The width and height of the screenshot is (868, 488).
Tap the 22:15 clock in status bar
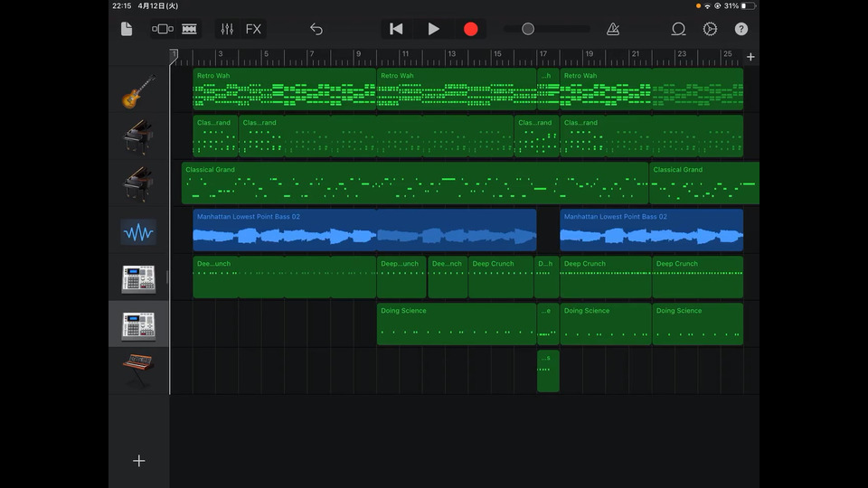coord(122,6)
